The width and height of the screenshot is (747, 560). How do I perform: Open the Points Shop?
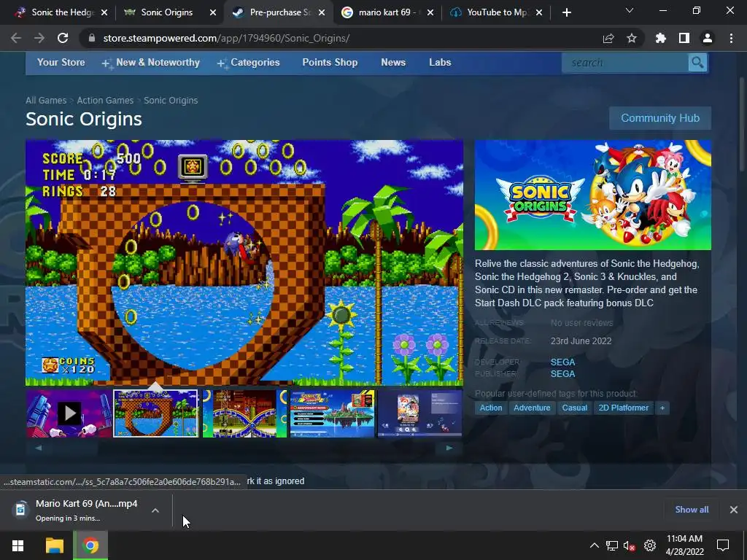[330, 63]
